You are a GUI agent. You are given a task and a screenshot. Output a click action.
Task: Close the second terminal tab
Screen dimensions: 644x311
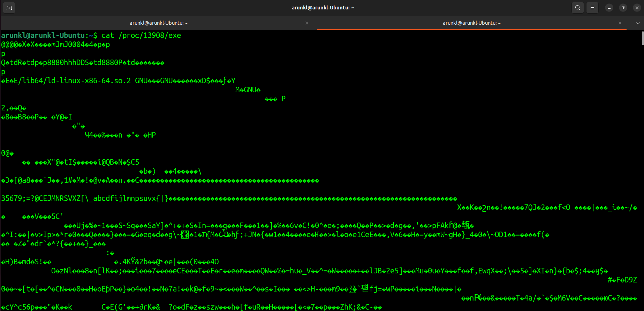[x=620, y=23]
